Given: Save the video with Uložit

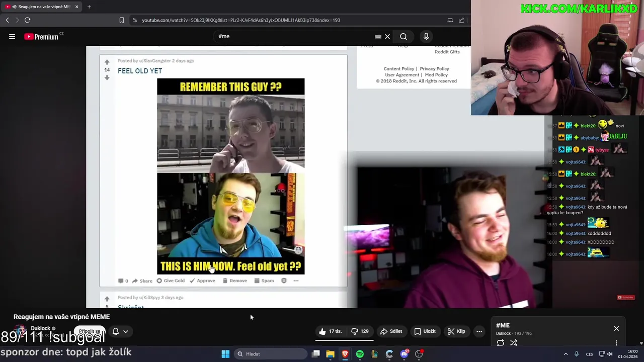Looking at the screenshot, I should point(425,331).
